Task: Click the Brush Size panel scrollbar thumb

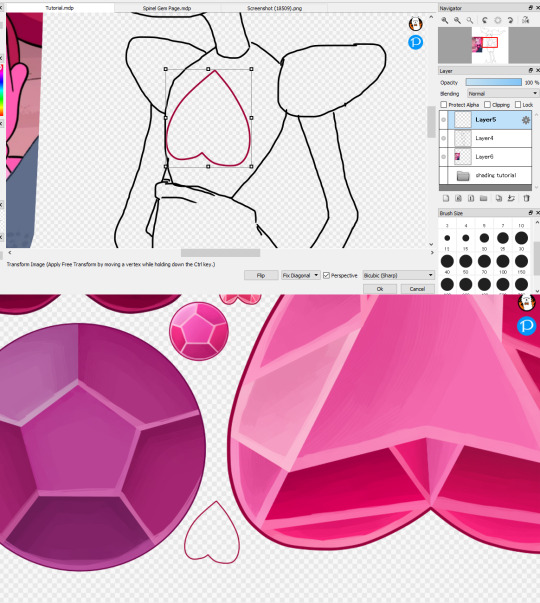Action: coord(537,258)
